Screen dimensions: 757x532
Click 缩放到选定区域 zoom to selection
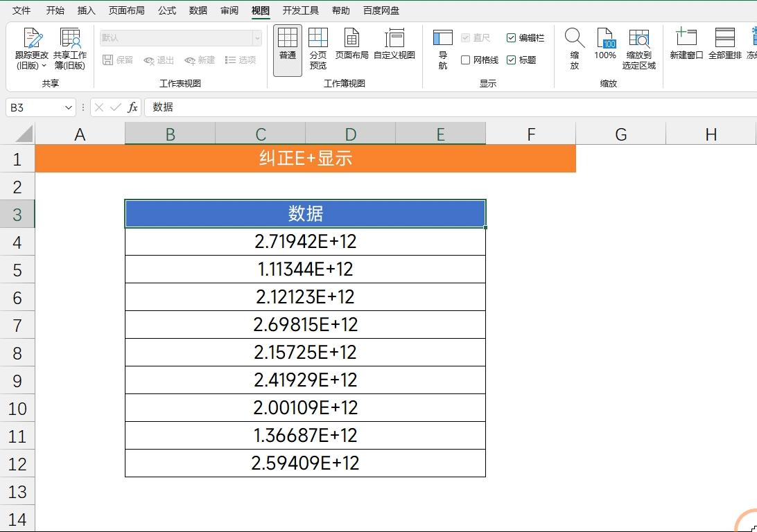click(639, 47)
